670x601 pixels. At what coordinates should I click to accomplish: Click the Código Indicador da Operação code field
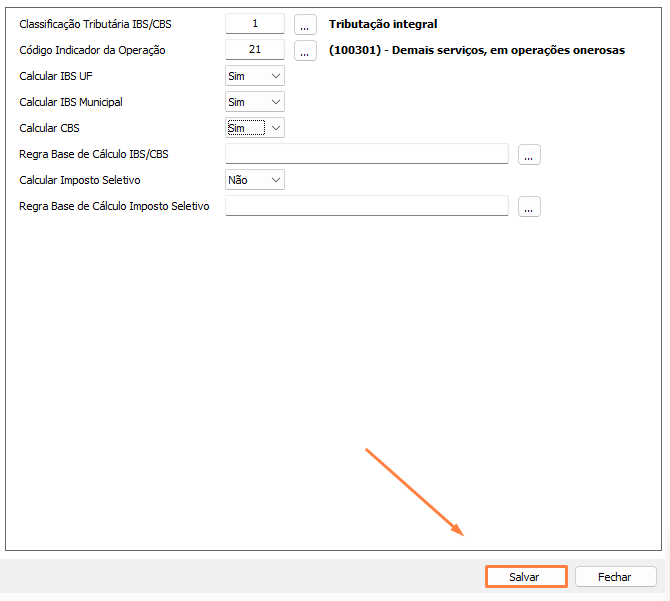[255, 50]
